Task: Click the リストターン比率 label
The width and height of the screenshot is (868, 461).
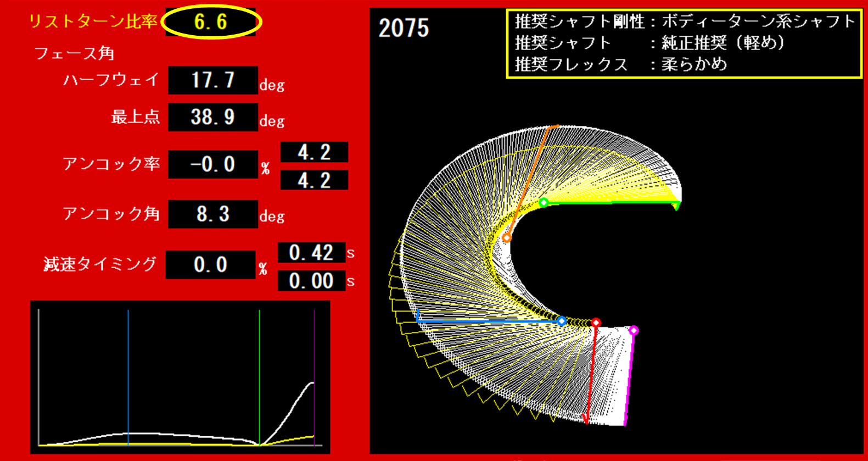Action: pyautogui.click(x=93, y=21)
